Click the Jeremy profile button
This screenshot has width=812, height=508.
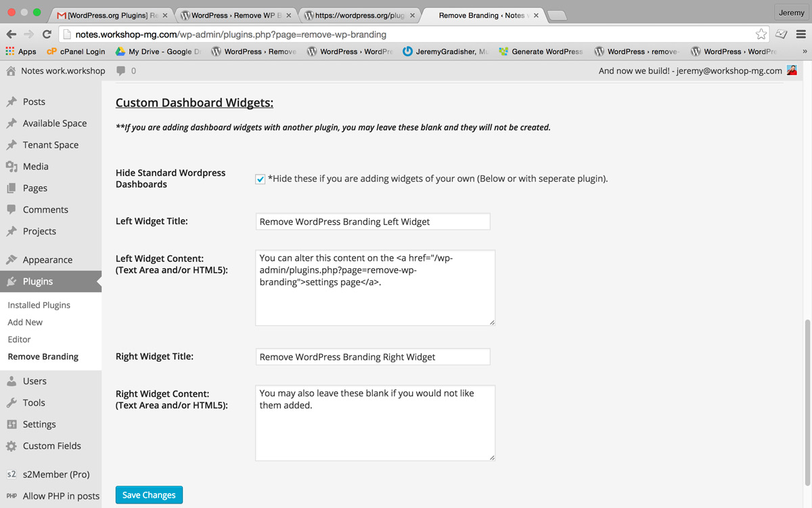pos(791,13)
